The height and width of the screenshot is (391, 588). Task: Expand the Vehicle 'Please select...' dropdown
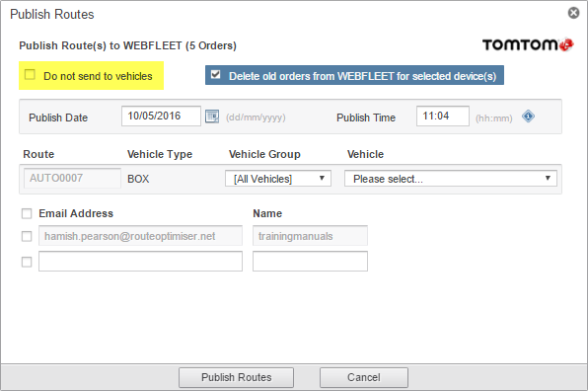[451, 179]
